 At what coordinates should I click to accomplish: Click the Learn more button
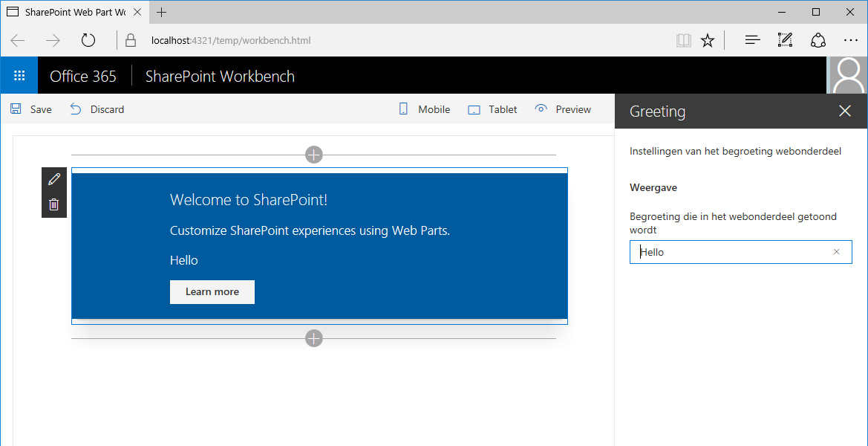point(212,292)
